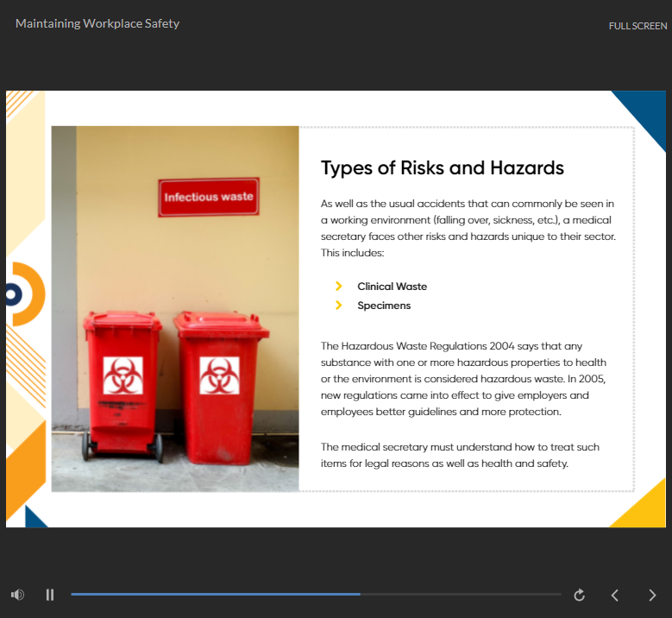672x618 pixels.
Task: Click the slide playback progress bar
Action: tap(316, 594)
